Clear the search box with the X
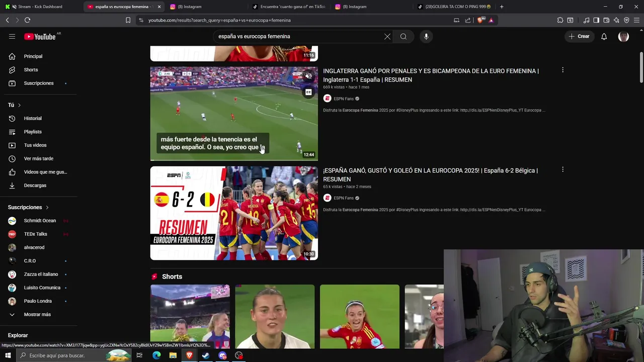644x362 pixels. click(387, 36)
